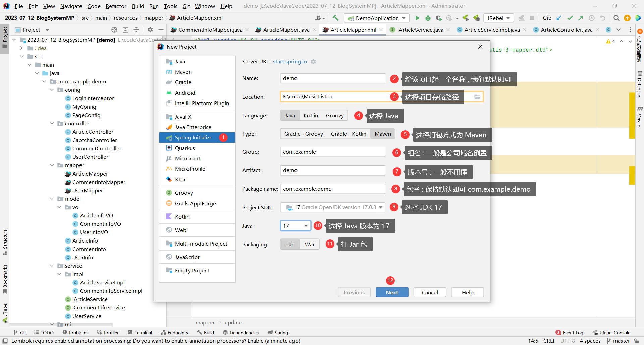The height and width of the screenshot is (345, 644).
Task: Click Cancel in New Project dialog
Action: click(430, 292)
